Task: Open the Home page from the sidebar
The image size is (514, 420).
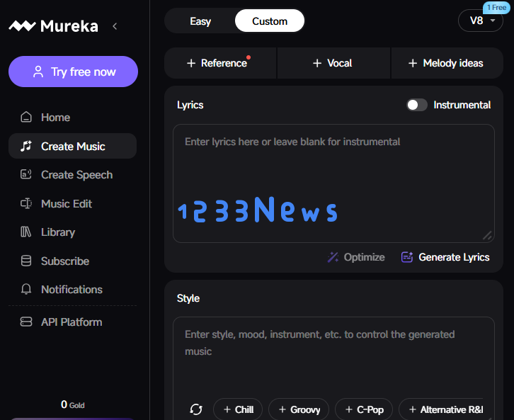Action: point(55,118)
